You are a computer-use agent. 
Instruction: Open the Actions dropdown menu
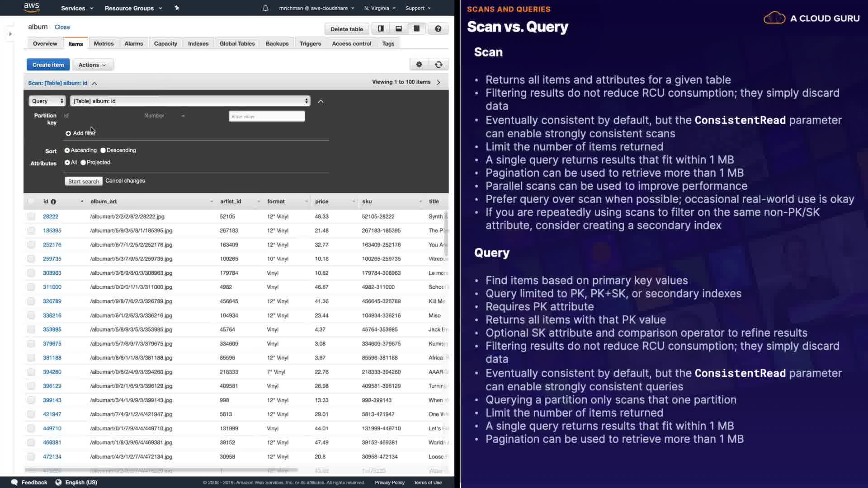(x=92, y=65)
